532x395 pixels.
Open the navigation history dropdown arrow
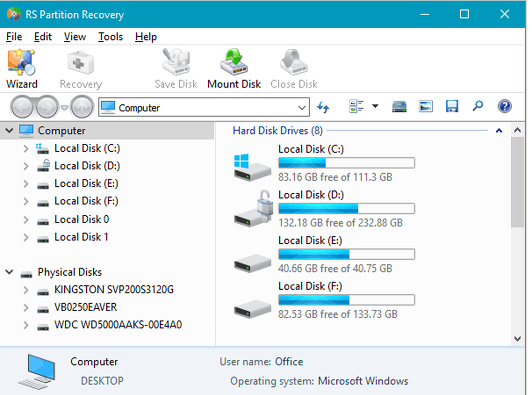point(64,108)
